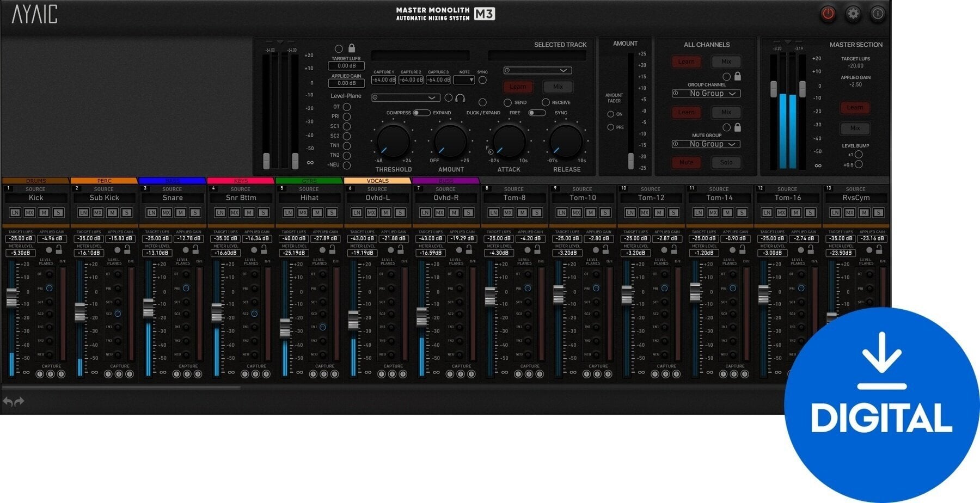This screenshot has height=503, width=980.
Task: Click Capture 1 value field
Action: click(x=383, y=80)
